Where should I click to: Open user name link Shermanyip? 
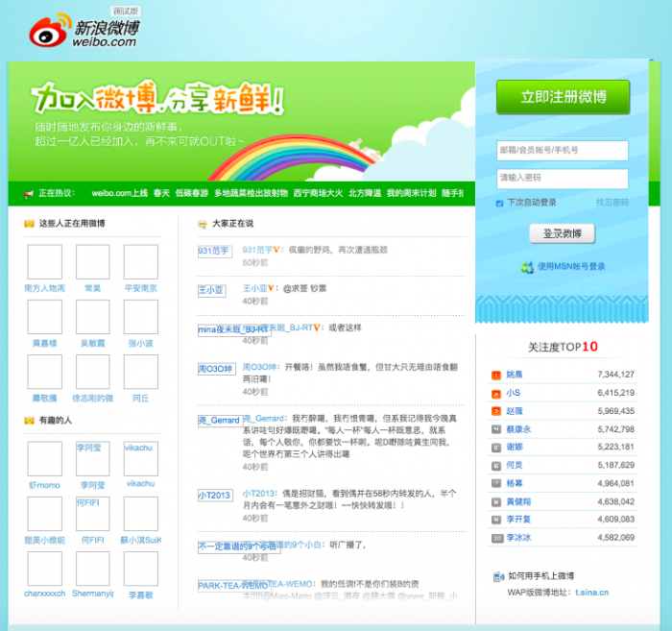coord(92,594)
